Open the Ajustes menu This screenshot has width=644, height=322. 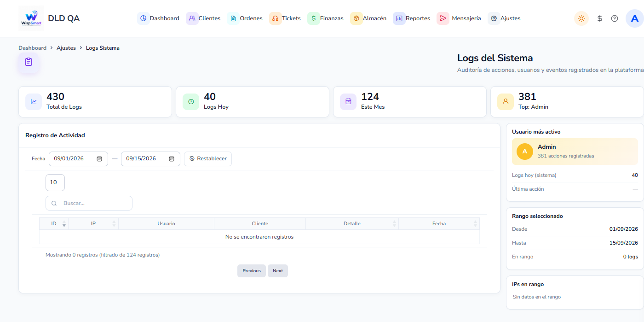coord(505,18)
